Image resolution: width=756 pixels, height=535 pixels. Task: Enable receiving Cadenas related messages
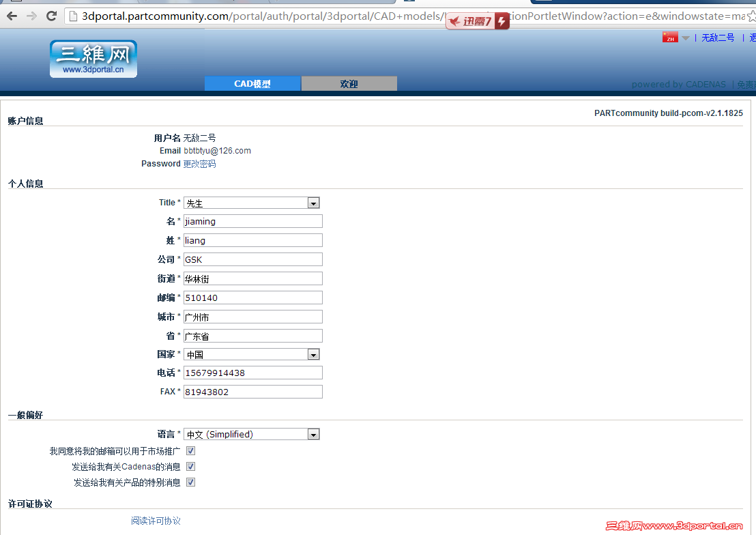tap(190, 466)
